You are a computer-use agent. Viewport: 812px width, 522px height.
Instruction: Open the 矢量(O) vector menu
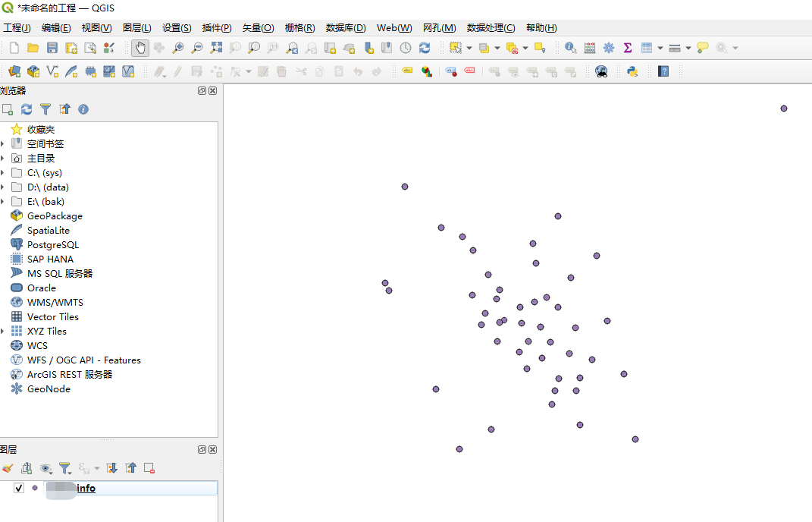click(258, 28)
